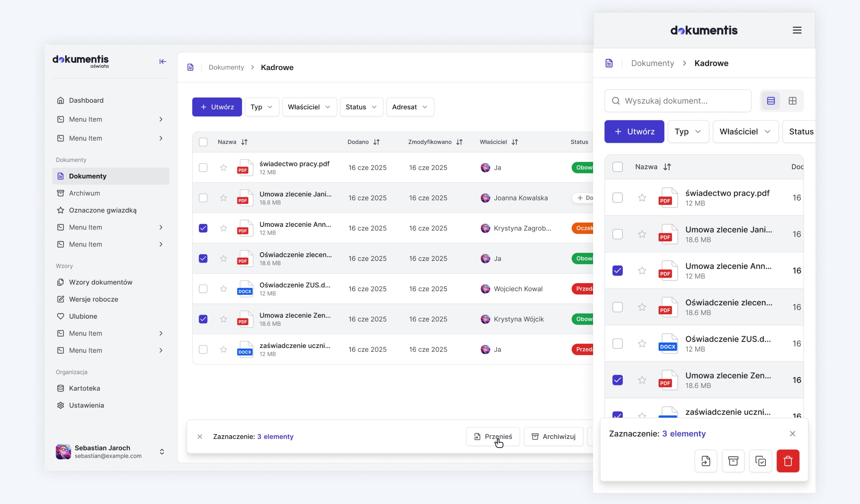Open the Właściciel dropdown in the mobile panel
The height and width of the screenshot is (504, 860).
click(745, 132)
